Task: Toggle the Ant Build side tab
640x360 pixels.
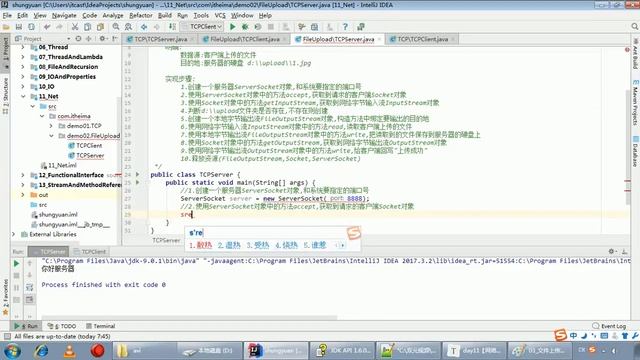Action: [635, 54]
